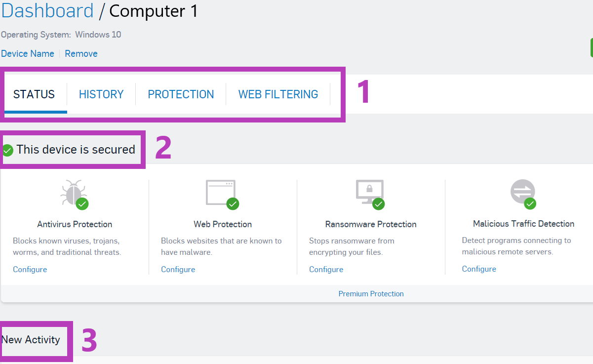Open Configure link under Malicious Traffic Detection
Screen dimensions: 593x364
click(x=479, y=269)
